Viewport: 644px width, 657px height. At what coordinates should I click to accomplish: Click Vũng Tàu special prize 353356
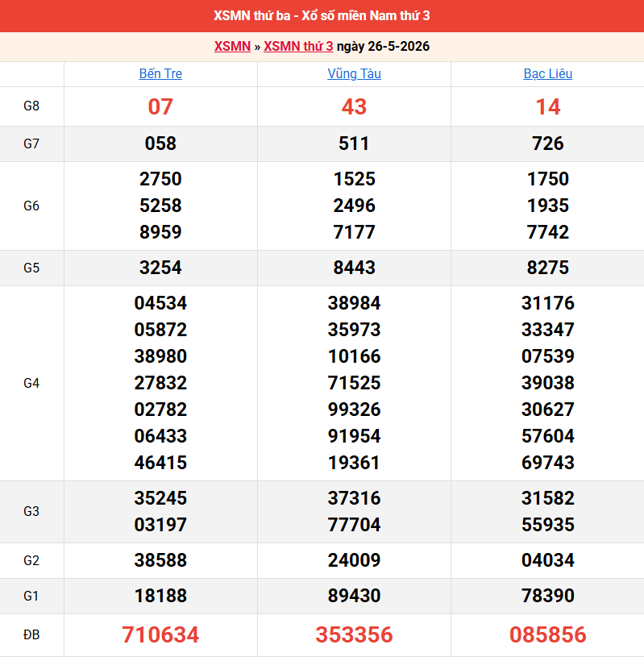(354, 634)
